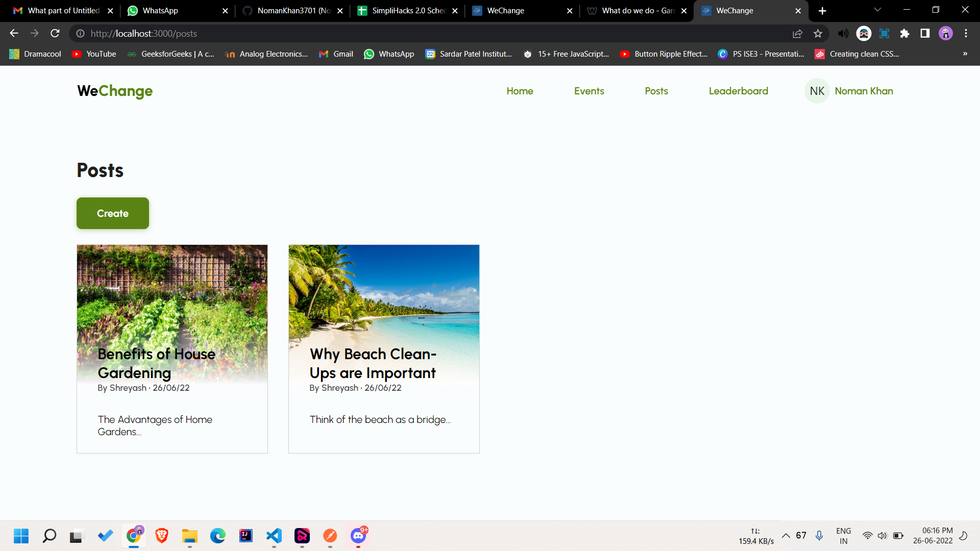Expand the hidden bookmarks chevron

tap(965, 54)
